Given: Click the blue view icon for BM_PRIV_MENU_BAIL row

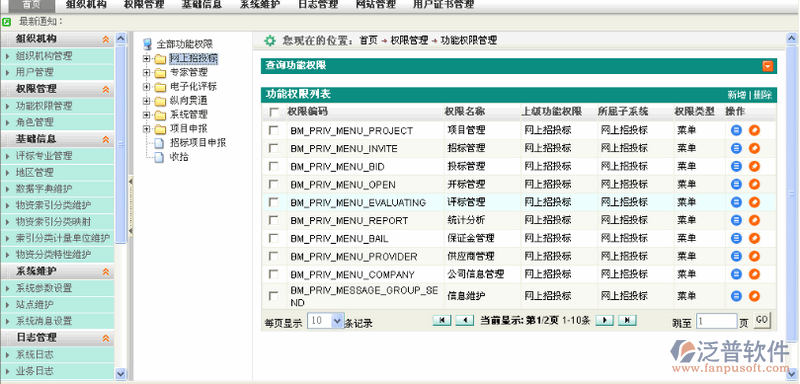Looking at the screenshot, I should pos(736,238).
